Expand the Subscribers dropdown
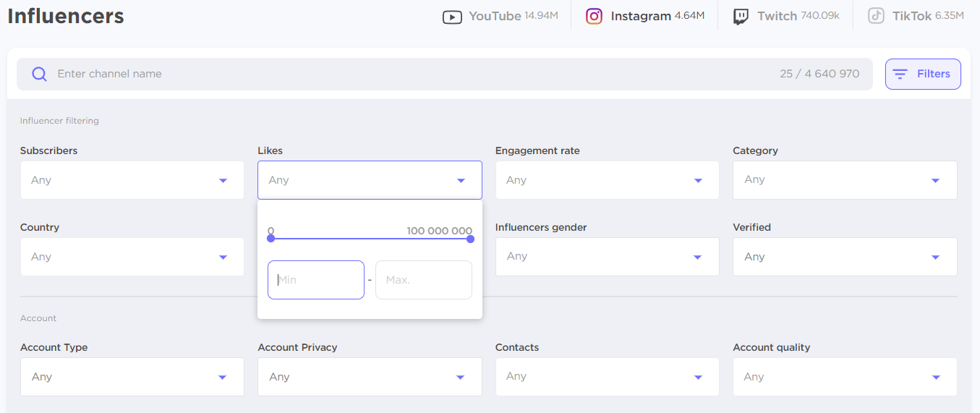The image size is (980, 413). (132, 180)
